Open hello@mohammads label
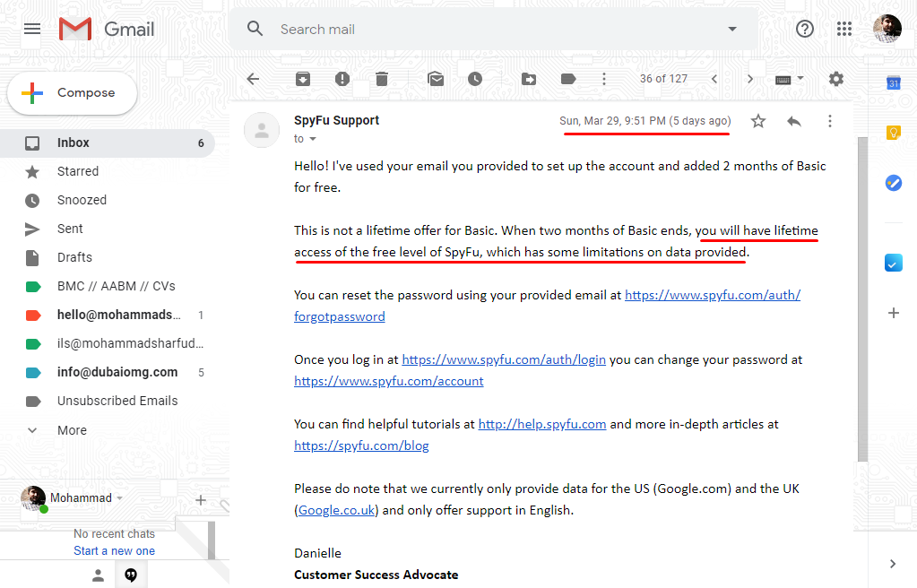Screen dimensions: 917x588 108,315
